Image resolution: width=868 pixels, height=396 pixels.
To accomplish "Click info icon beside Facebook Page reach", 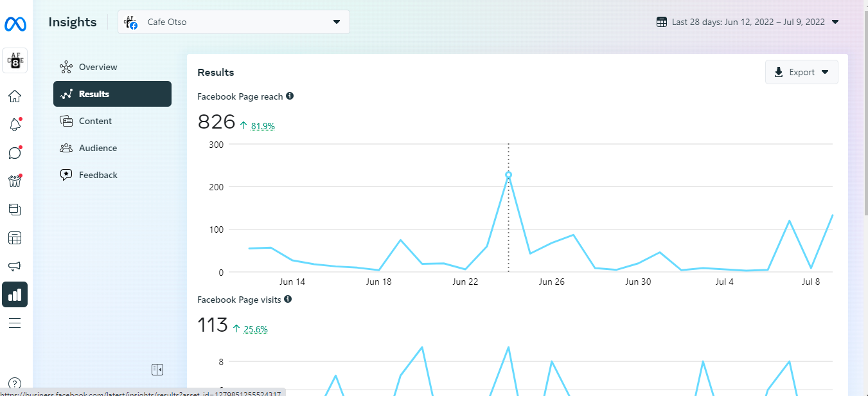I will click(290, 96).
